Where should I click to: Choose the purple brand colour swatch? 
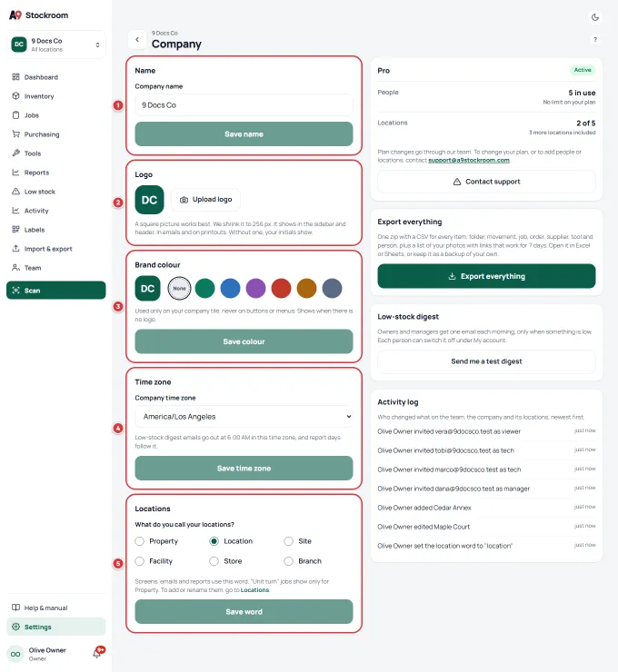pos(256,289)
